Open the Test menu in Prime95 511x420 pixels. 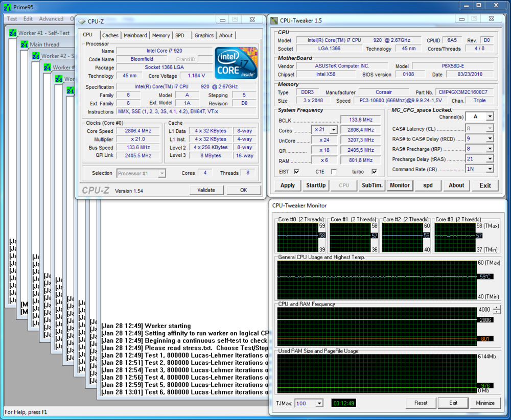[x=12, y=19]
